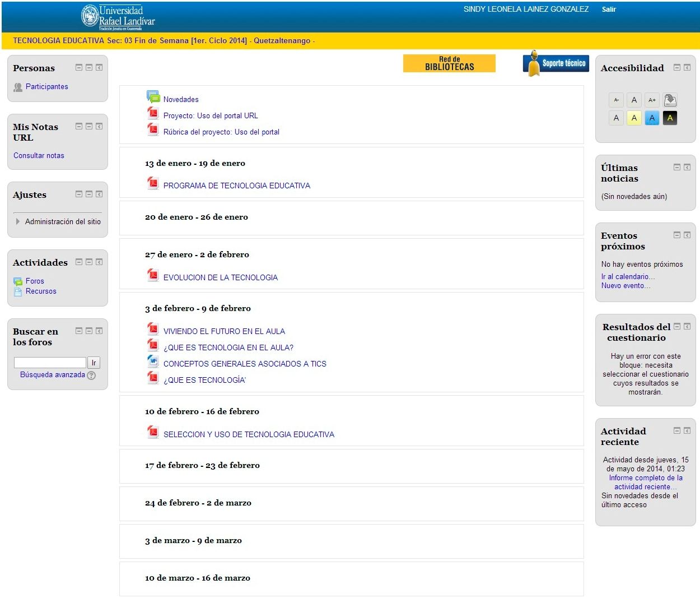The image size is (700, 598).
Task: Hide the Eventos próximos block contents
Action: pyautogui.click(x=677, y=235)
